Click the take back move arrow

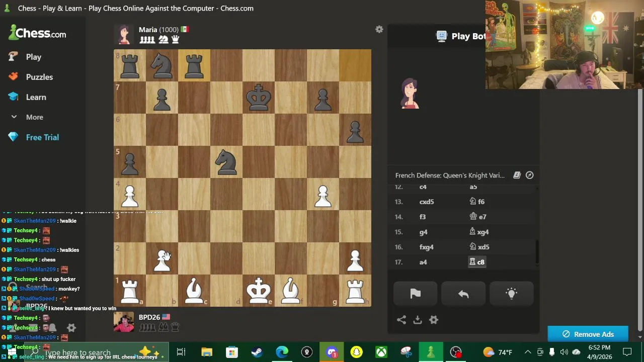click(x=463, y=294)
